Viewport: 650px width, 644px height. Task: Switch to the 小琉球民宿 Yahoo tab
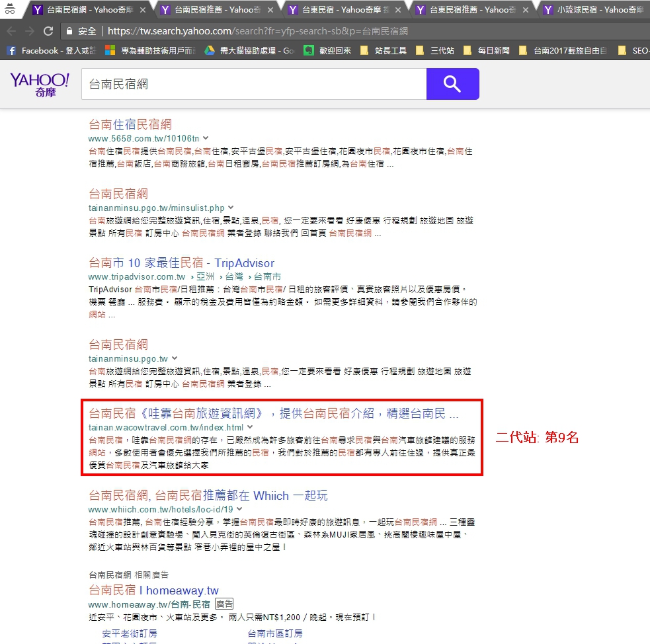[595, 9]
